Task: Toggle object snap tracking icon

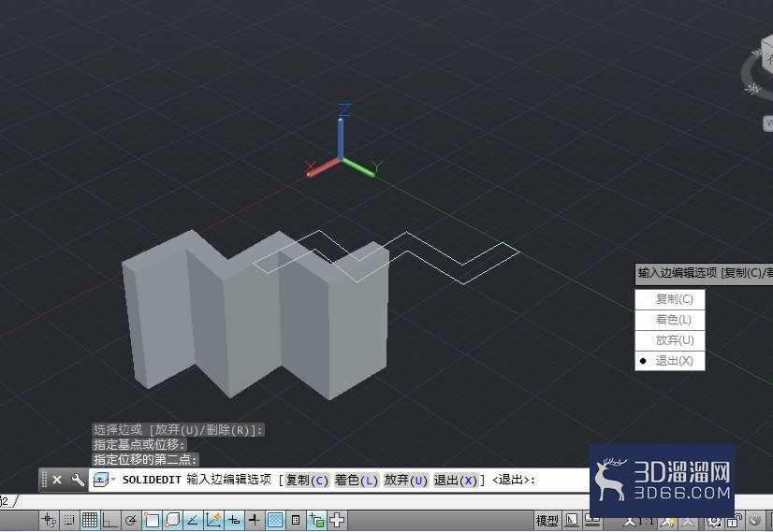Action: 193,520
